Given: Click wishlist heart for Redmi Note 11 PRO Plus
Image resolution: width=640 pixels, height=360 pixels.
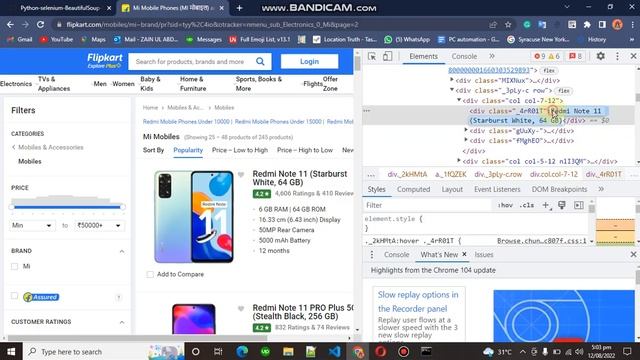Looking at the screenshot, I should click(x=241, y=309).
